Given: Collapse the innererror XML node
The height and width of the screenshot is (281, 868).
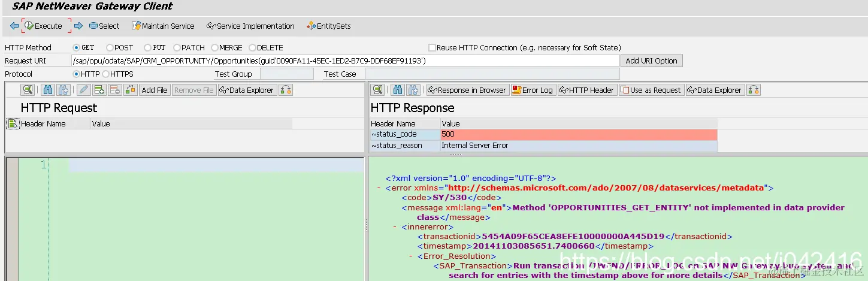Looking at the screenshot, I should click(x=395, y=227).
